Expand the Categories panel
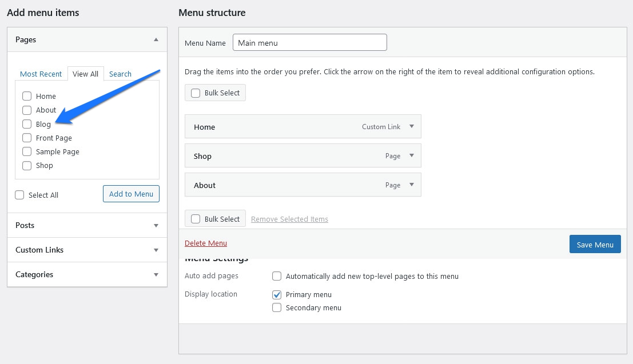This screenshot has height=364, width=633. point(156,275)
